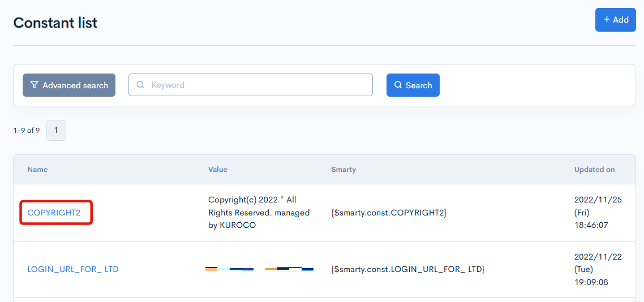Click the {$smarty.const.LOGIN_URL_FOR_ LTD} Smarty tag
The height and width of the screenshot is (302, 644).
[407, 269]
